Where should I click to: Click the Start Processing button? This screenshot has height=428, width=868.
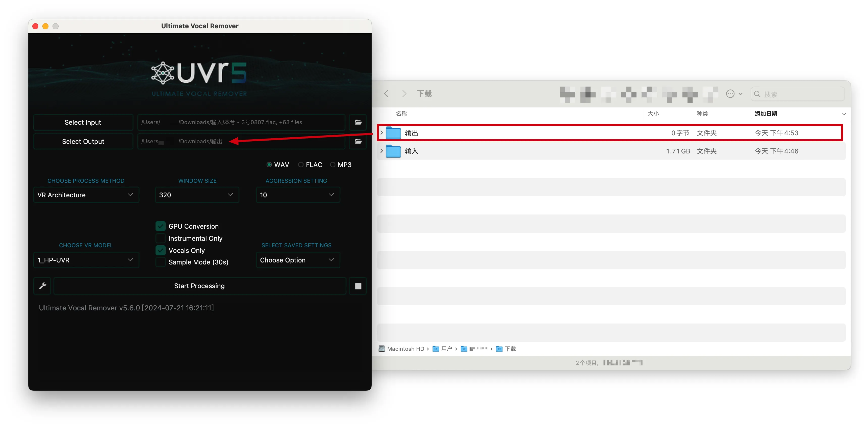tap(199, 286)
